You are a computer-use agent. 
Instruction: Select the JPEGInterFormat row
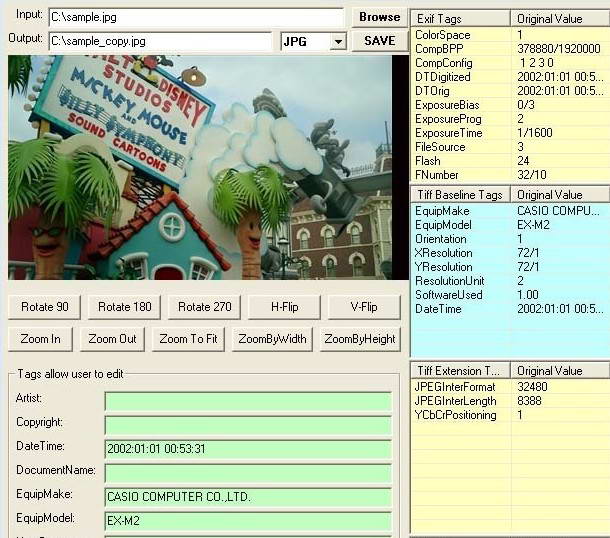[510, 387]
